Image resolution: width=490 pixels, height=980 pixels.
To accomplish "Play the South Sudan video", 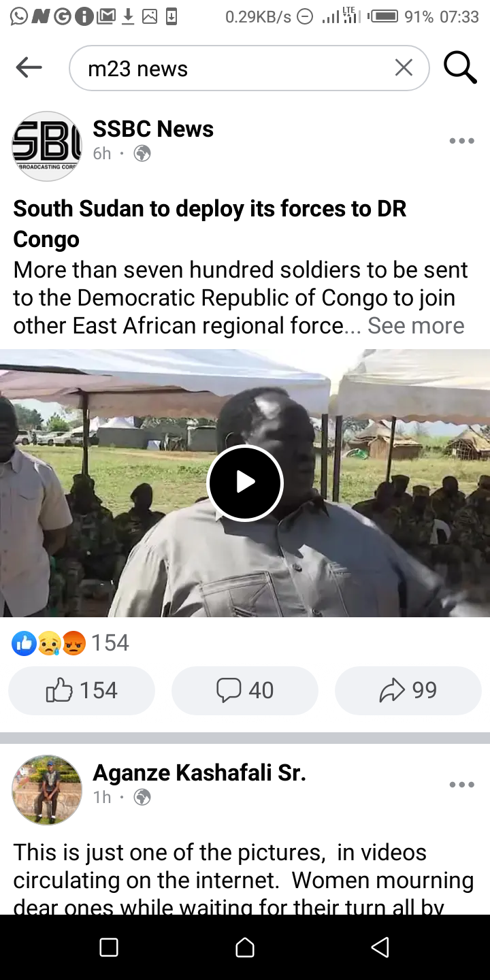I will tap(245, 483).
